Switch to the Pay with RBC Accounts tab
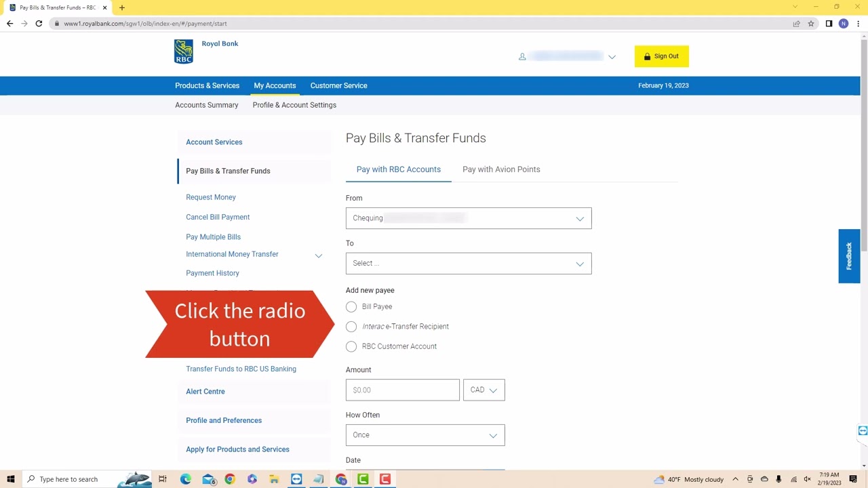Viewport: 868px width, 488px height. (x=399, y=169)
